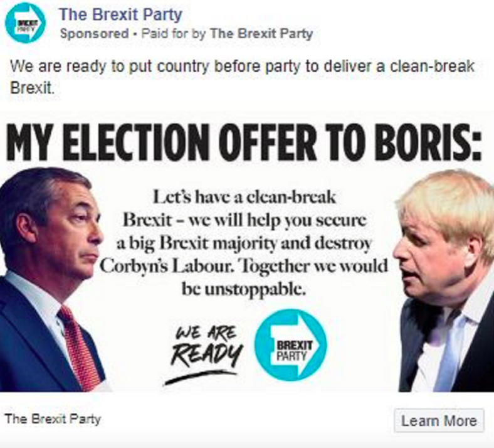Image resolution: width=494 pixels, height=448 pixels.
Task: Click the Brexit Party profile avatar
Action: (x=25, y=23)
